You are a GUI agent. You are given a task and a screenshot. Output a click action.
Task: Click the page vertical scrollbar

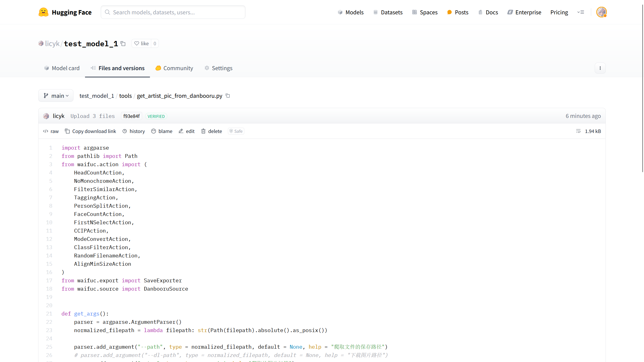[642, 88]
